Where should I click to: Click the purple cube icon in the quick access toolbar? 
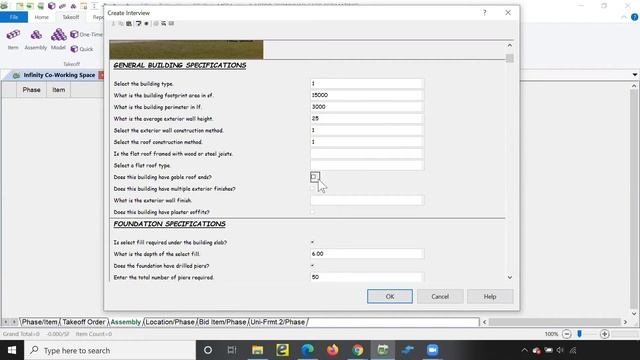(x=51, y=6)
